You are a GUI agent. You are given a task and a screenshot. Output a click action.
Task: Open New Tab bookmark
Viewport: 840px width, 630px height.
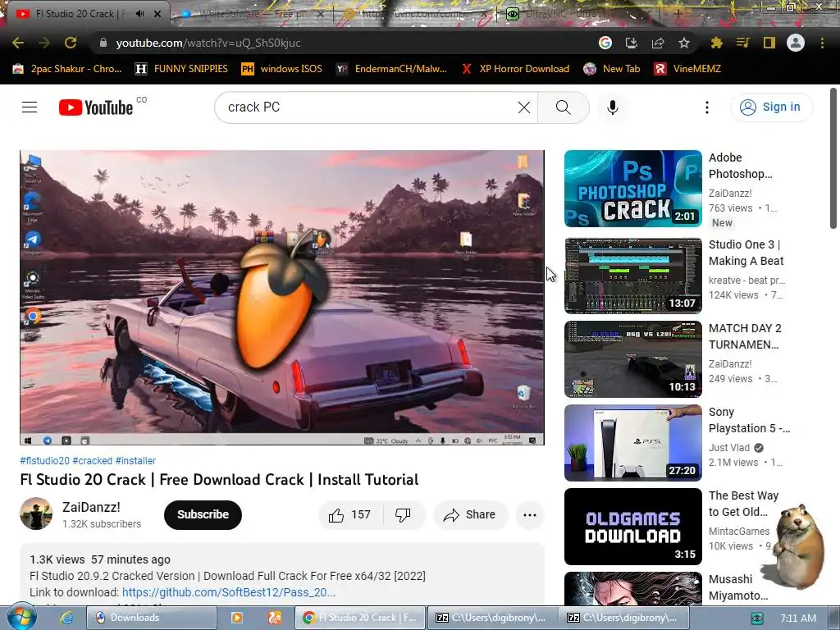(612, 69)
